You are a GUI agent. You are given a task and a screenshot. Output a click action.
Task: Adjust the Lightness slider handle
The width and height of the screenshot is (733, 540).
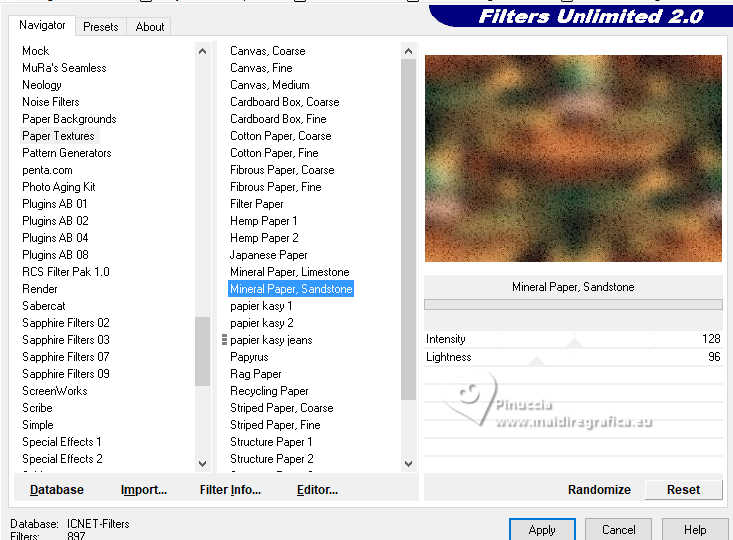pos(537,361)
